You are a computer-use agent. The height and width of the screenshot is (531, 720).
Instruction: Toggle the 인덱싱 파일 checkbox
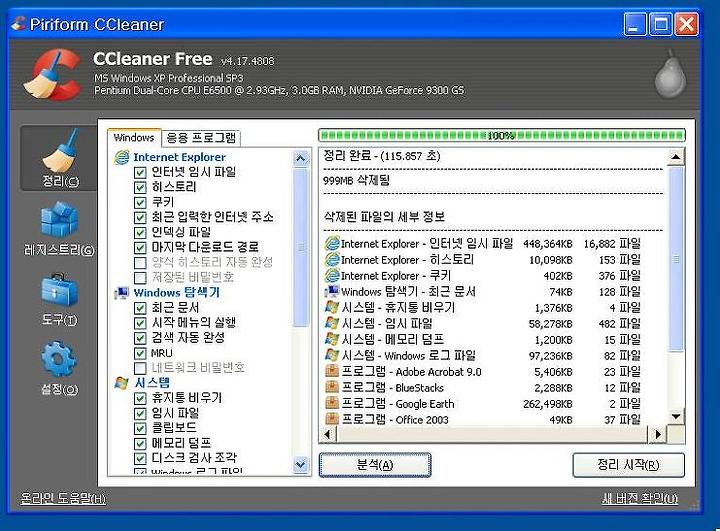coord(140,232)
